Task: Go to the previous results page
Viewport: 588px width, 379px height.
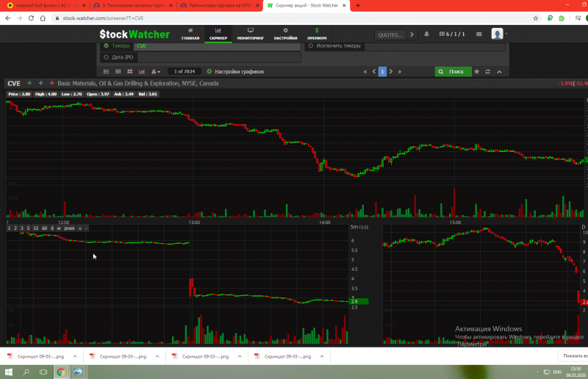Action: click(x=374, y=71)
